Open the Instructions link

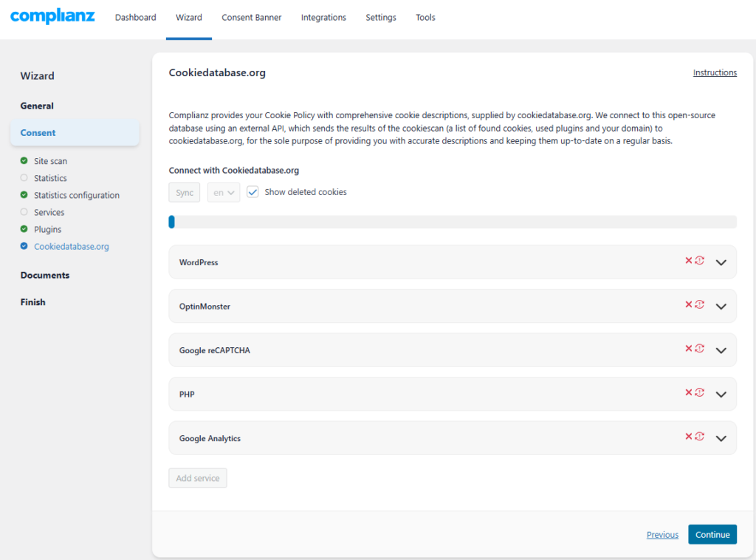pyautogui.click(x=715, y=72)
